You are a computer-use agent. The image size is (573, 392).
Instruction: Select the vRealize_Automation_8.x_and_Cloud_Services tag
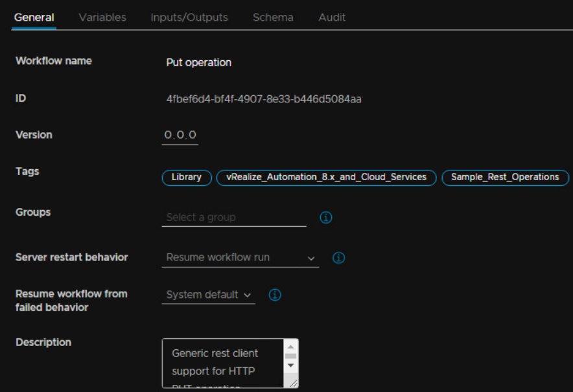[x=326, y=178]
